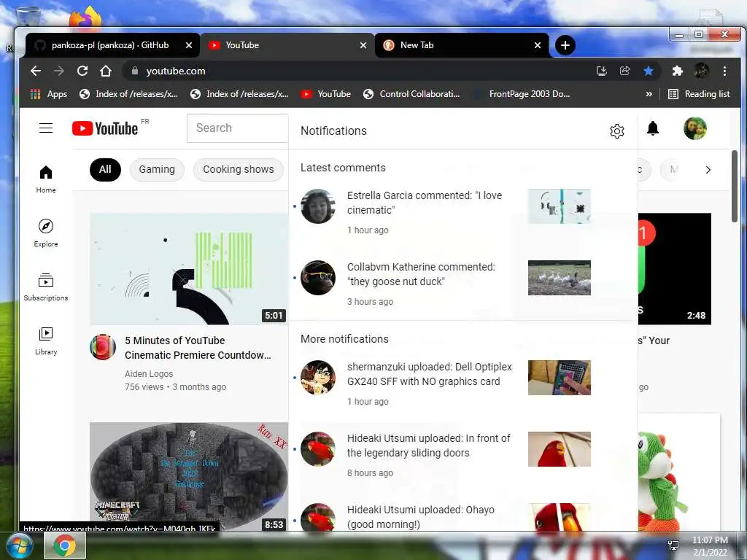
Task: Open the YouTube hamburger guide menu
Action: 46,128
